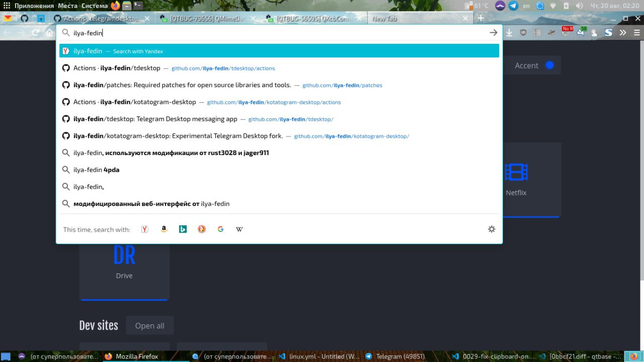Search this time with Amazon
The image size is (644, 362).
coord(164,229)
